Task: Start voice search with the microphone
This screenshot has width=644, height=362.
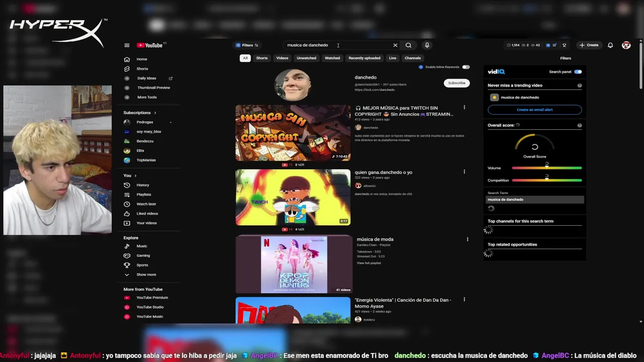Action: click(427, 45)
